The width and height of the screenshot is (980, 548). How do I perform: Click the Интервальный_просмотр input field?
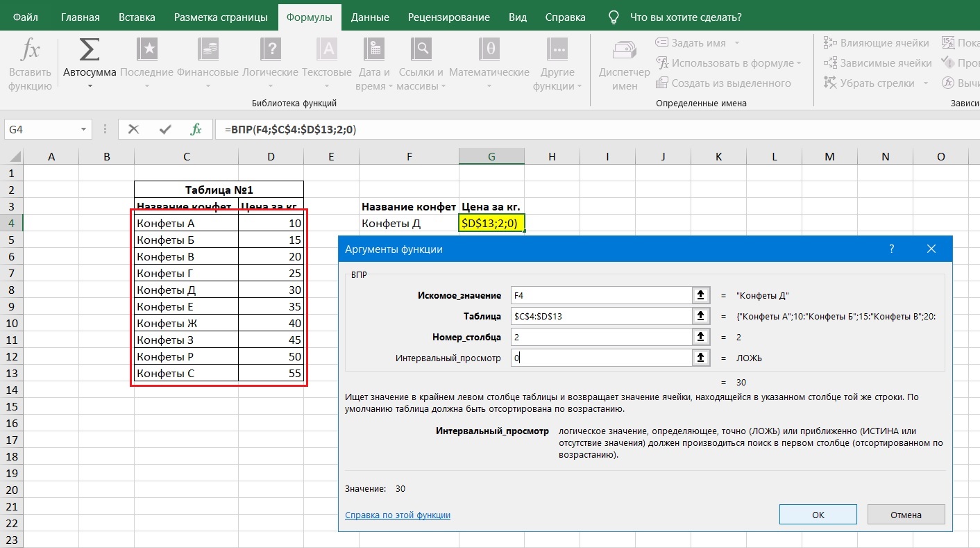[x=601, y=358]
